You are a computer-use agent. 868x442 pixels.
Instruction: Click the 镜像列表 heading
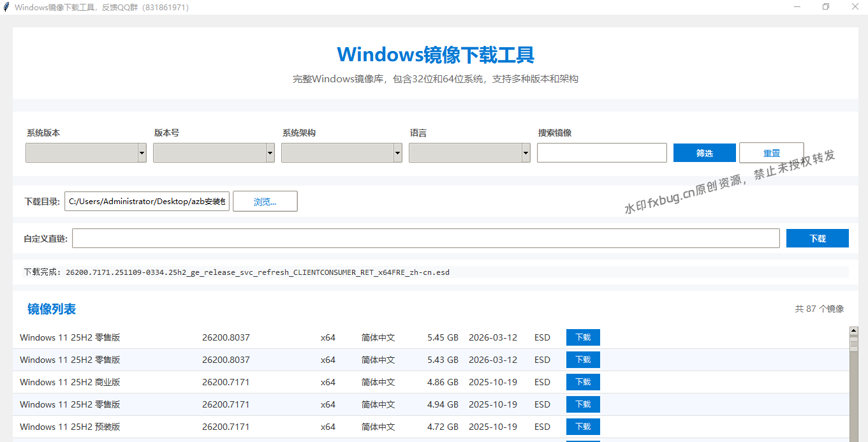52,309
